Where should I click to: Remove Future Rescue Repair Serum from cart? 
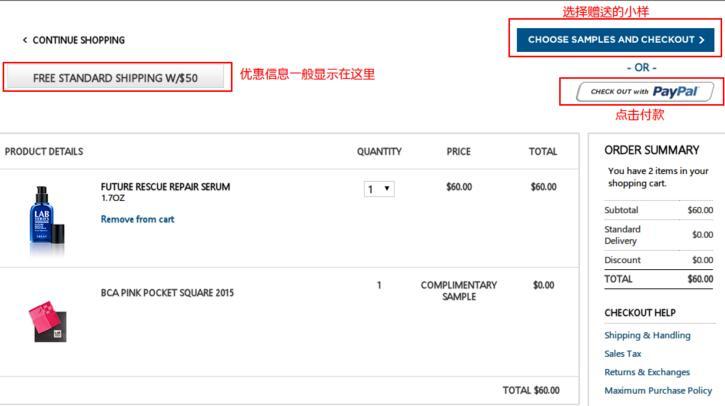[x=137, y=219]
